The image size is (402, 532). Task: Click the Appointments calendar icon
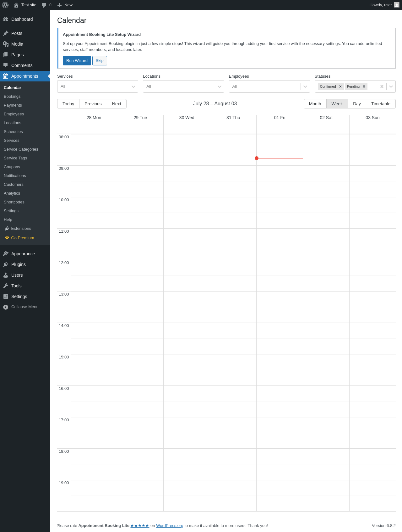pos(6,76)
